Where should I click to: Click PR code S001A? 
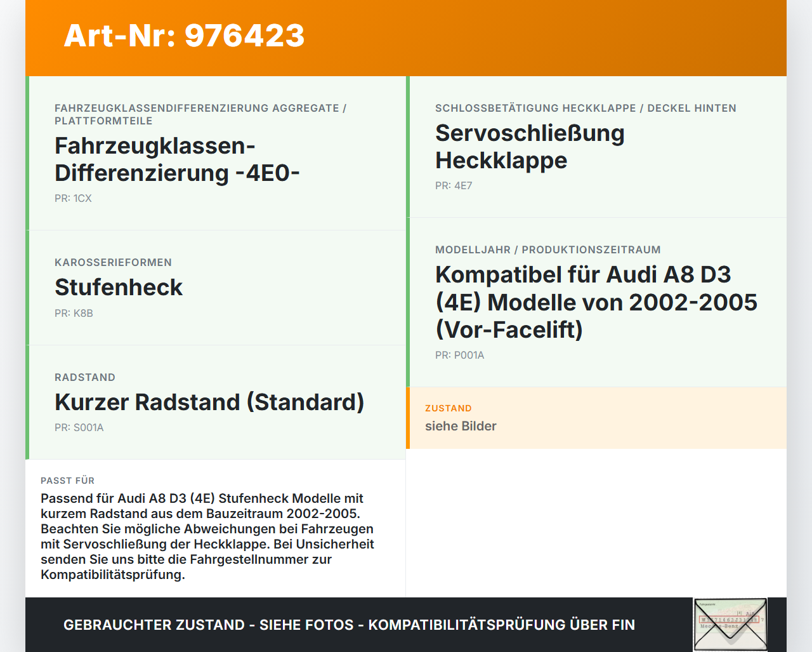coord(79,428)
